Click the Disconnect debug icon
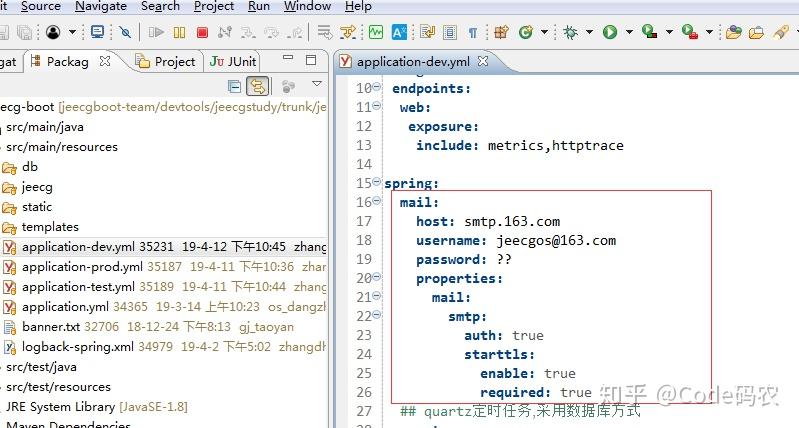The width and height of the screenshot is (799, 428). tap(225, 33)
